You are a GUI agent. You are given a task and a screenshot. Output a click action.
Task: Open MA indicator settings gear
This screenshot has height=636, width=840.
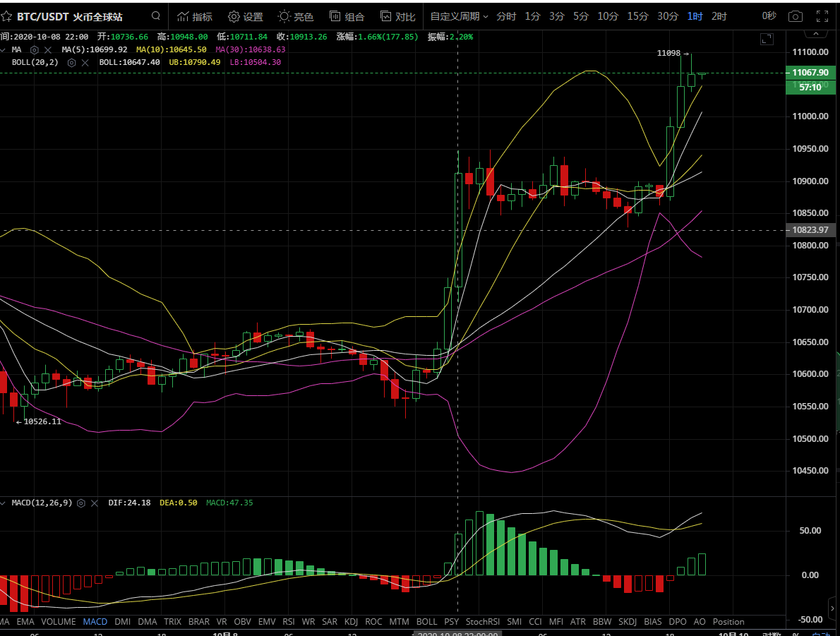[34, 49]
